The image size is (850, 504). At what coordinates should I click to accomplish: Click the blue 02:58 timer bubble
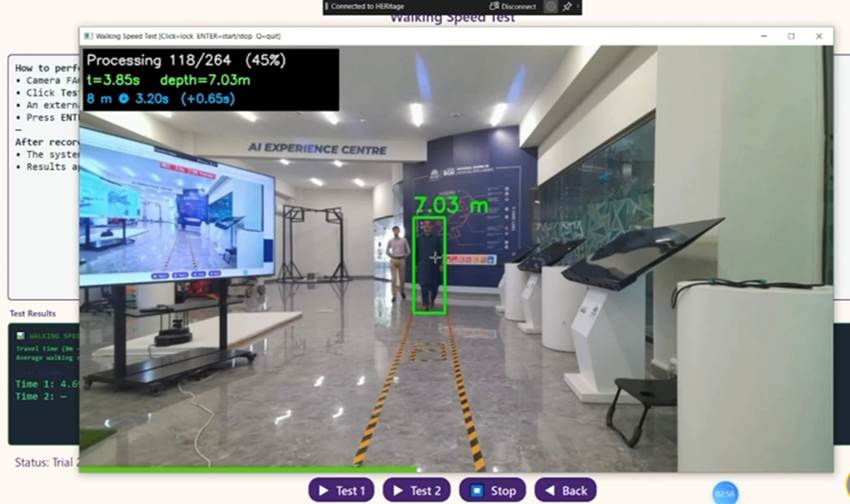point(725,493)
